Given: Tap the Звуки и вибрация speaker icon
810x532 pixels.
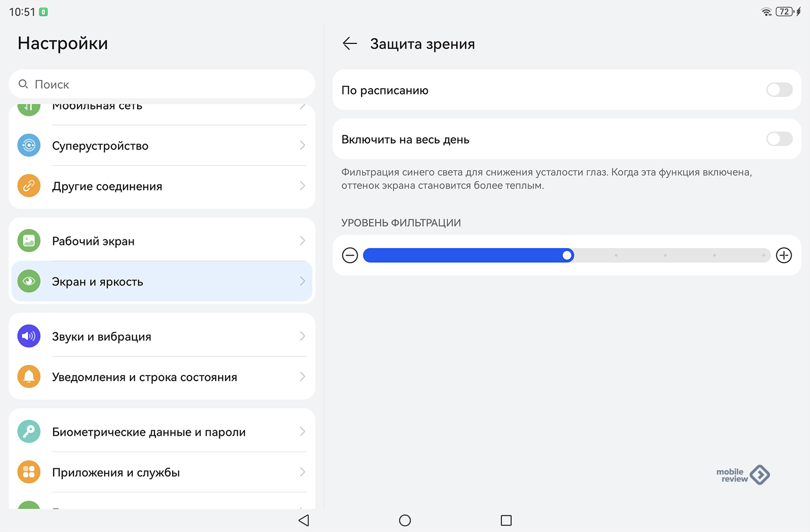Looking at the screenshot, I should click(29, 336).
